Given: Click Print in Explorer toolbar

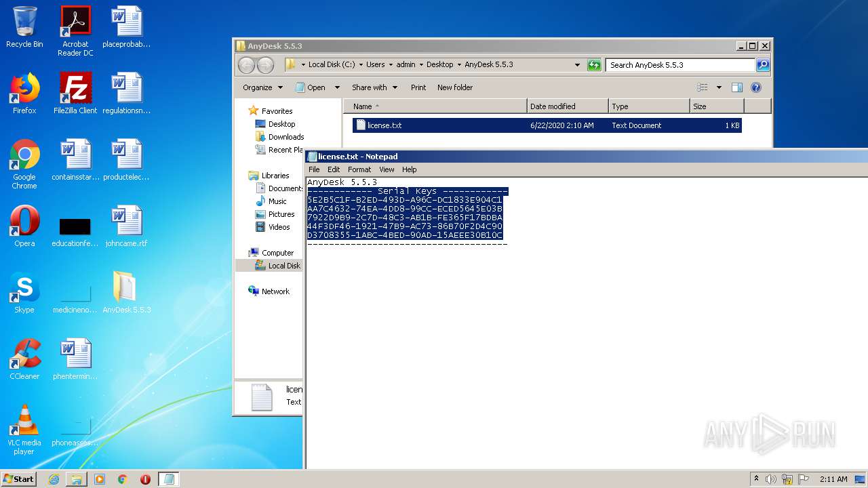Looking at the screenshot, I should pos(418,87).
